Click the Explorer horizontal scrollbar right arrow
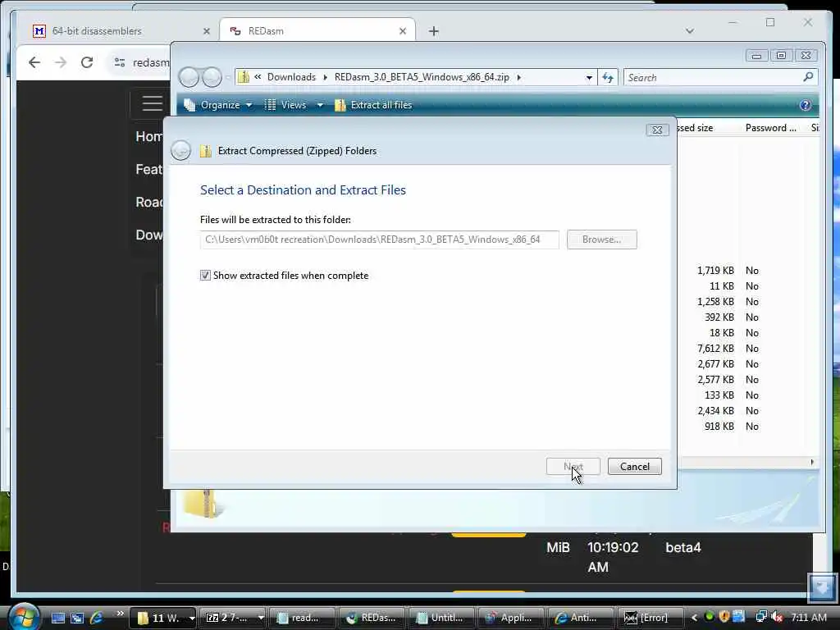The height and width of the screenshot is (630, 840). point(812,462)
